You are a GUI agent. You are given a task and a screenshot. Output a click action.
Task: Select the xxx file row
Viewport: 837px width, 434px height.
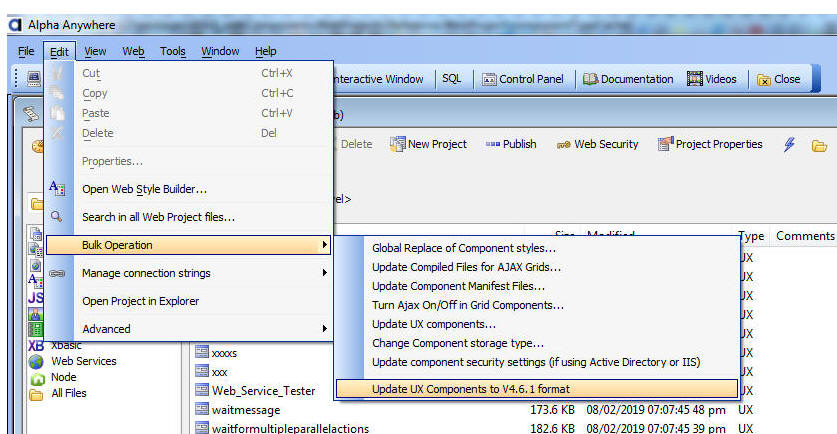click(219, 372)
